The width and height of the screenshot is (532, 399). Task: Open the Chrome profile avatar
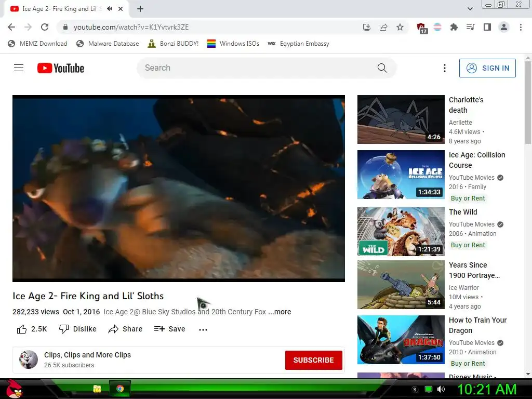click(x=504, y=27)
